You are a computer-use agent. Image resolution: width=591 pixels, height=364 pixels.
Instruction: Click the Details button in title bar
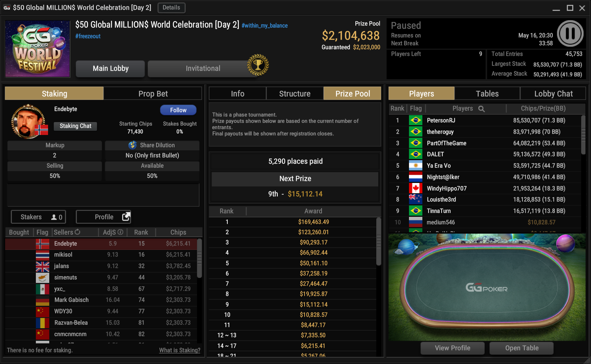pos(171,7)
